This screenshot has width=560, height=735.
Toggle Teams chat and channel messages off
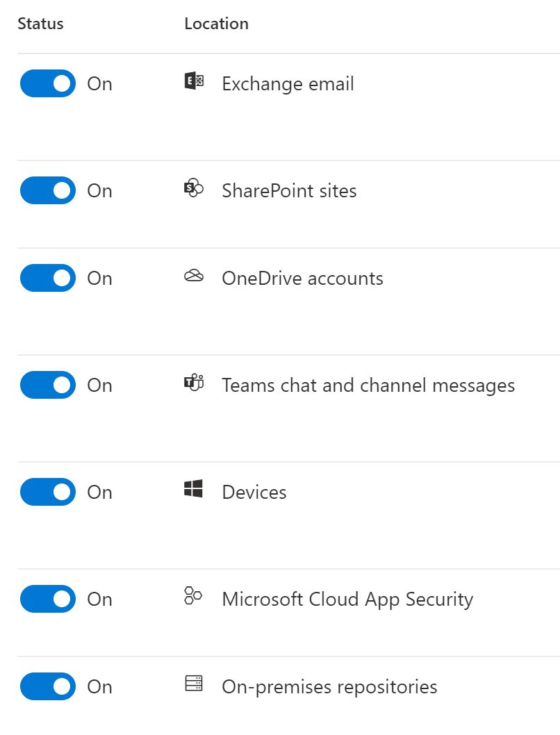click(48, 385)
